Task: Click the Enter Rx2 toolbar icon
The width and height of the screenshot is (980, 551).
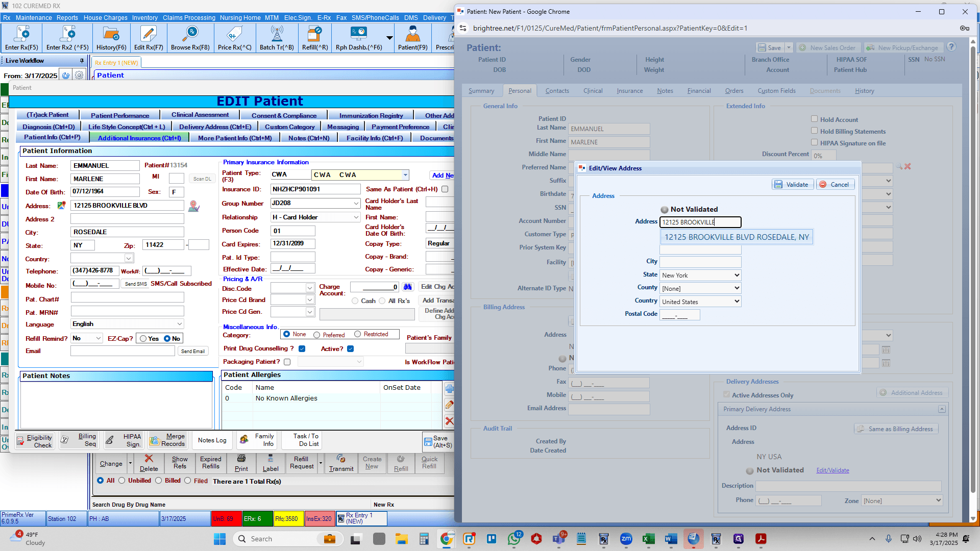Action: [67, 38]
